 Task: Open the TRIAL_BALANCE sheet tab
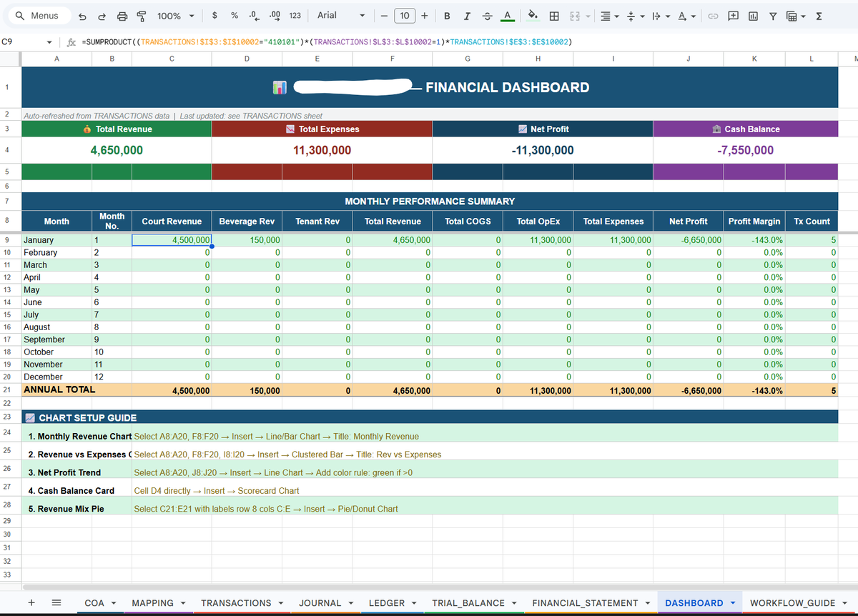point(474,603)
